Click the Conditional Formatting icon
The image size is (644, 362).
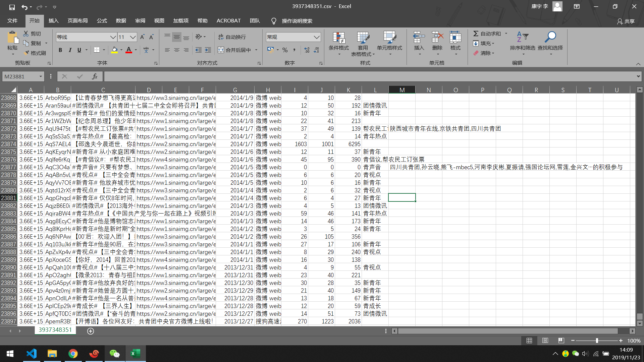(x=338, y=38)
